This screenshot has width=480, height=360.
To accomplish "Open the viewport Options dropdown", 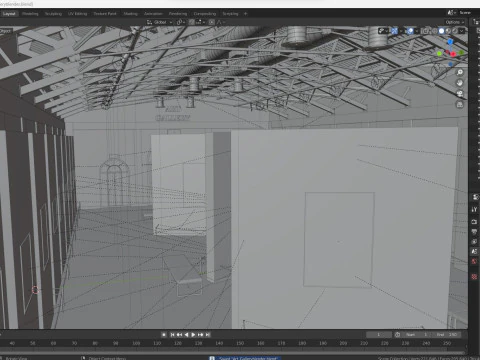I will coord(455,22).
